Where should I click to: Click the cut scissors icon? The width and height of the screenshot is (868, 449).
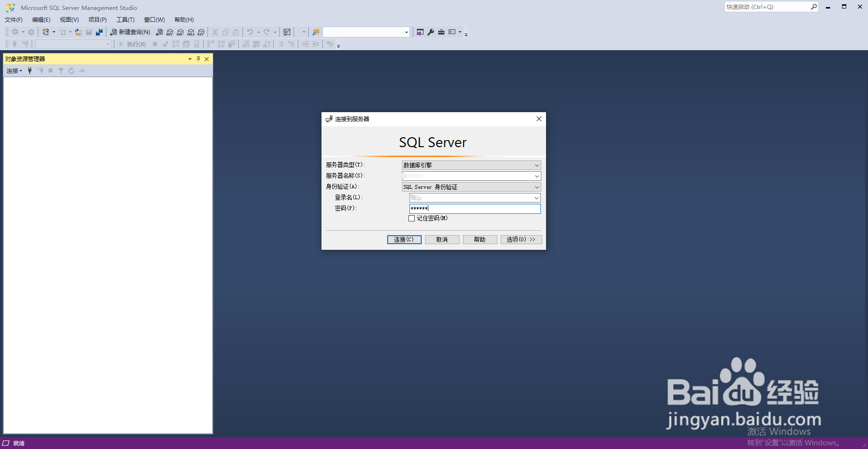tap(215, 32)
